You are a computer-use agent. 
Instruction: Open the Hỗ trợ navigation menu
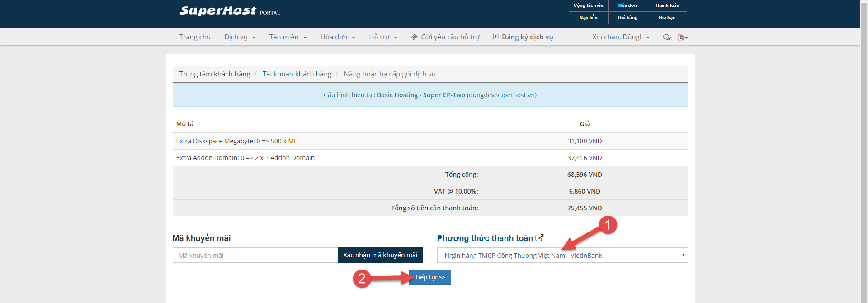[x=382, y=37]
